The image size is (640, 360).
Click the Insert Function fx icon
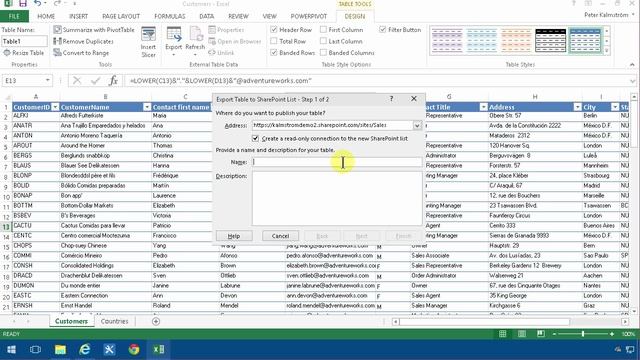(x=113, y=80)
